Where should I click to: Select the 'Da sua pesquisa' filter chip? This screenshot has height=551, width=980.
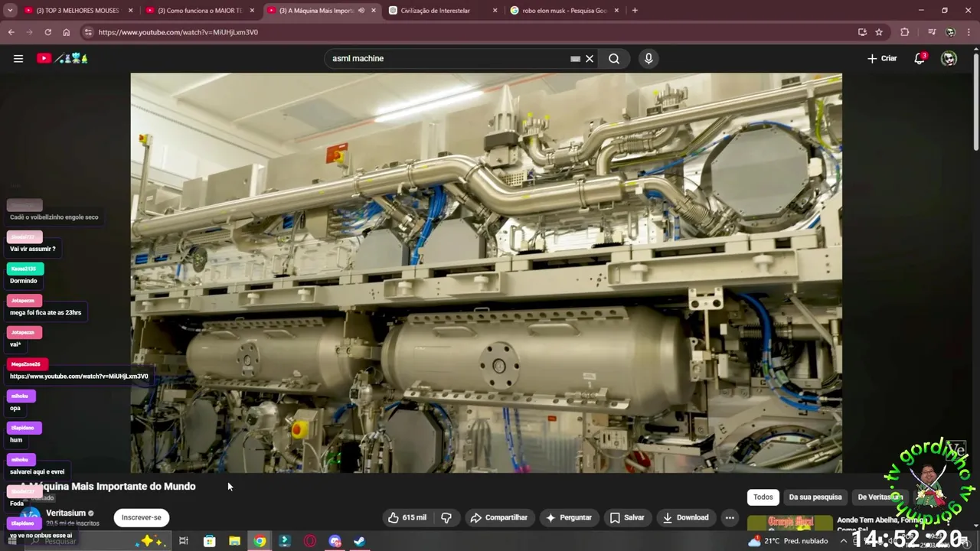815,497
